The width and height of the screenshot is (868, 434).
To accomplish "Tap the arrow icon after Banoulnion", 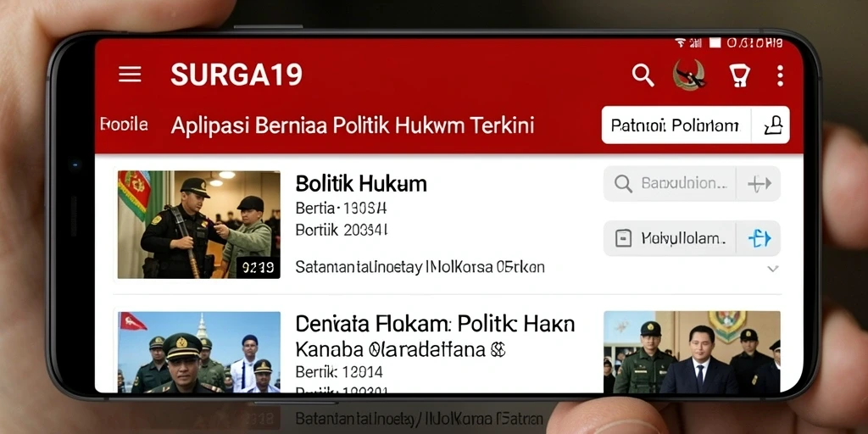I will [x=759, y=184].
